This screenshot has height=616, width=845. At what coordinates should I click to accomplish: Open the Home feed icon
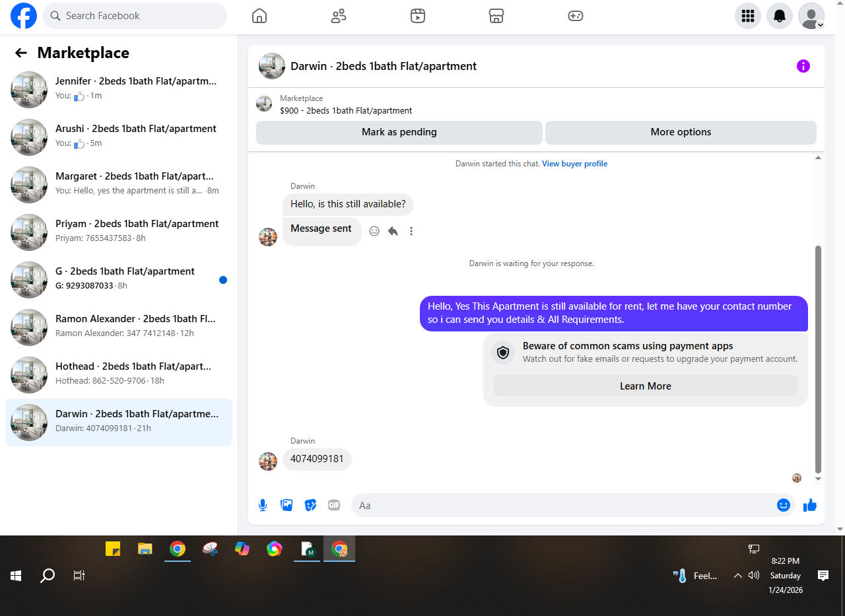259,16
